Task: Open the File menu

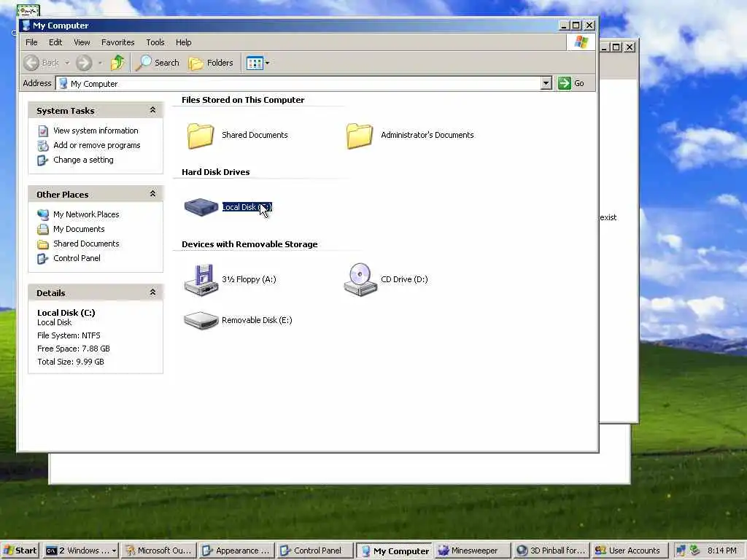Action: pyautogui.click(x=31, y=42)
